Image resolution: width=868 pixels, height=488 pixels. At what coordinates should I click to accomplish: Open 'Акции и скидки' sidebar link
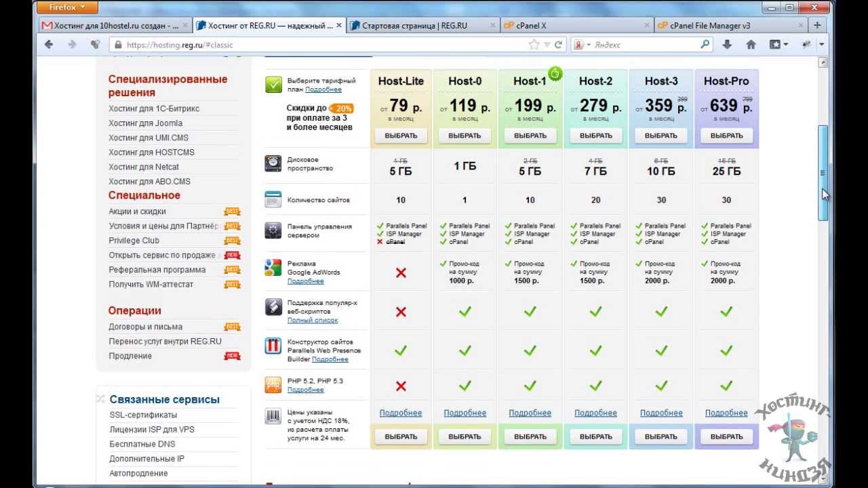point(137,211)
